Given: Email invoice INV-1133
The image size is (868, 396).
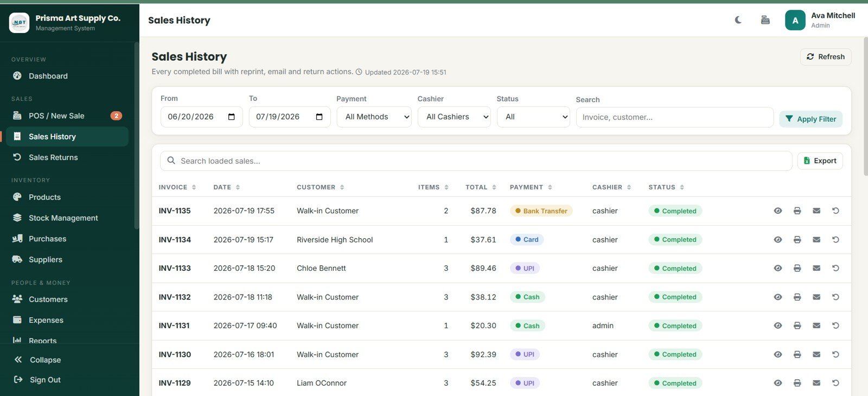Looking at the screenshot, I should [816, 269].
